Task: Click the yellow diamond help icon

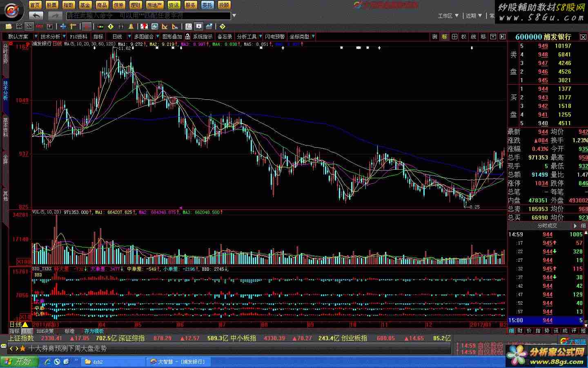Action: point(223,27)
